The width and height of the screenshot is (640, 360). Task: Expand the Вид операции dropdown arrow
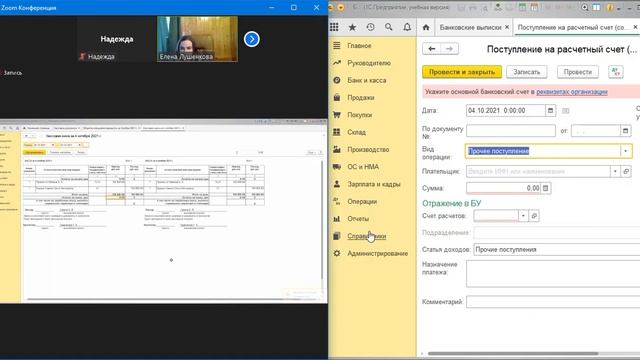625,151
